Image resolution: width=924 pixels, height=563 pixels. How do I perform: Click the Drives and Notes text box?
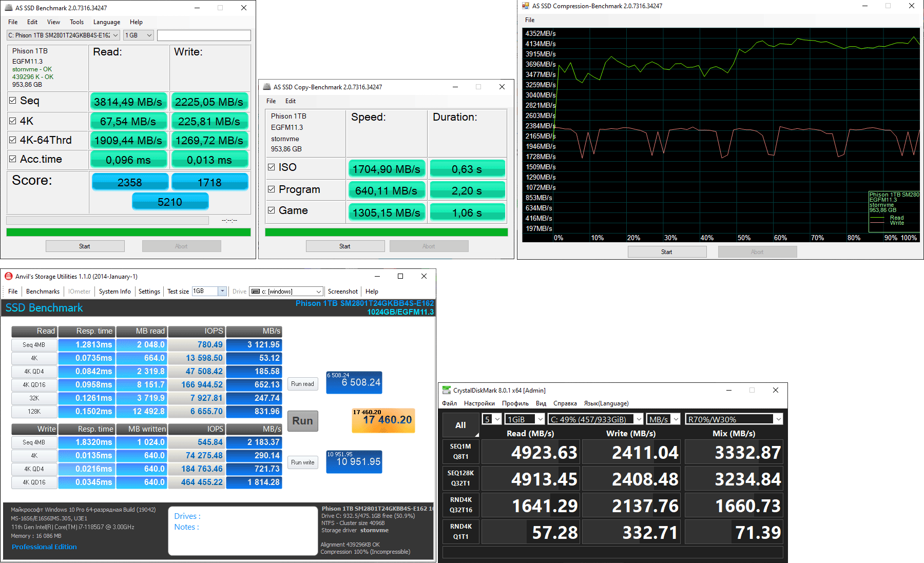coord(243,531)
